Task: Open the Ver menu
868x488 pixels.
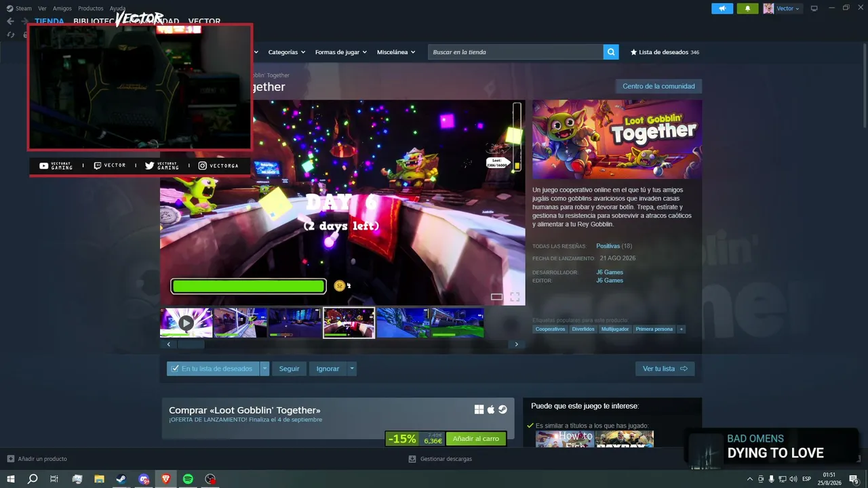Action: [x=42, y=9]
